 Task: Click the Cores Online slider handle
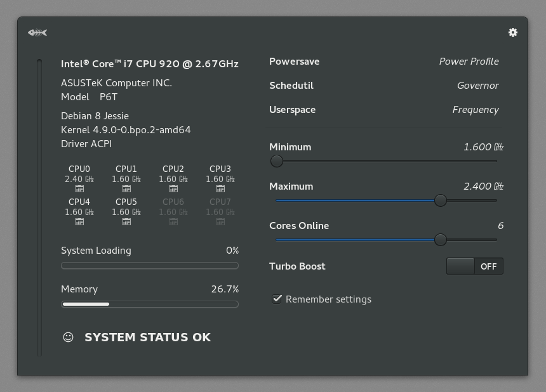(441, 240)
